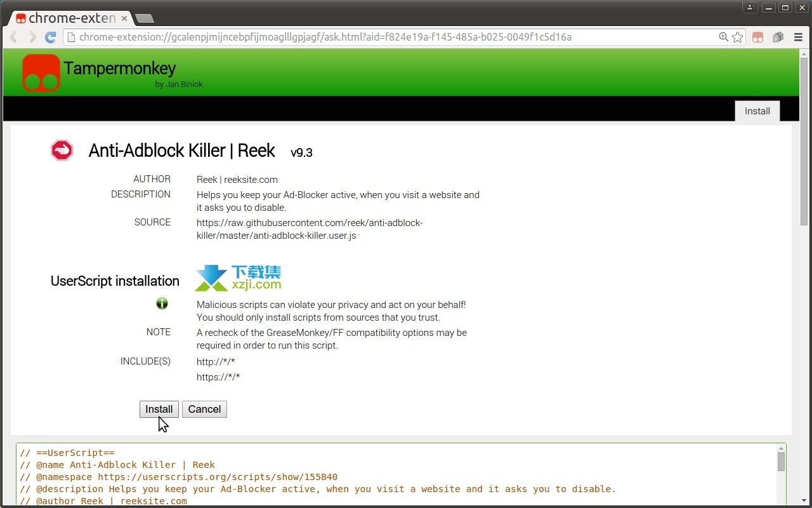Click the include pattern https://*/*
This screenshot has width=812, height=508.
tap(218, 377)
